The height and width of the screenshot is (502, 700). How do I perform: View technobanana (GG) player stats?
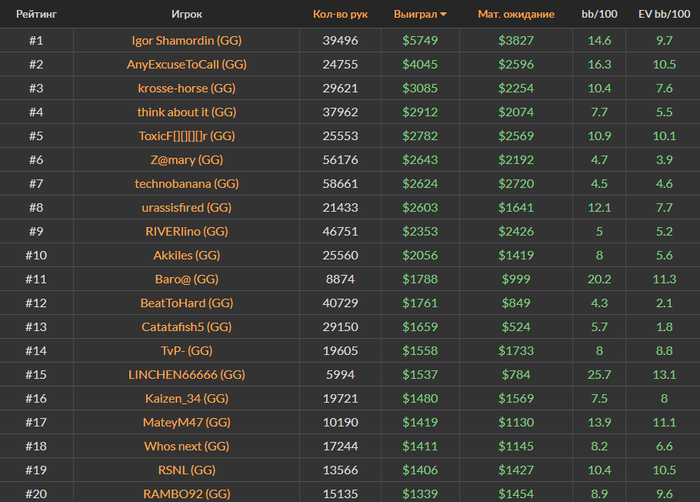187,184
